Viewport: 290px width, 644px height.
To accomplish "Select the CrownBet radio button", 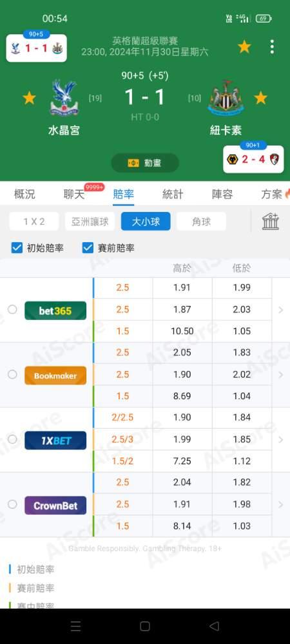I will pos(12,504).
